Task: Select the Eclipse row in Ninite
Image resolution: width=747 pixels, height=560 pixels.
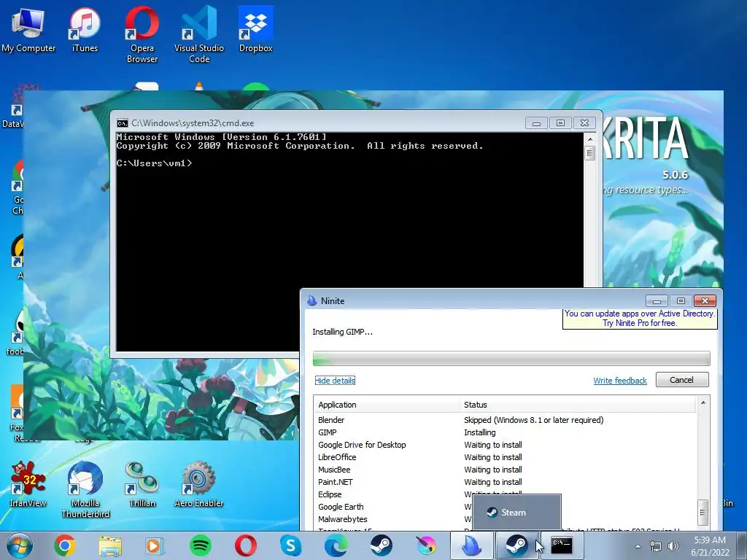Action: click(x=506, y=494)
